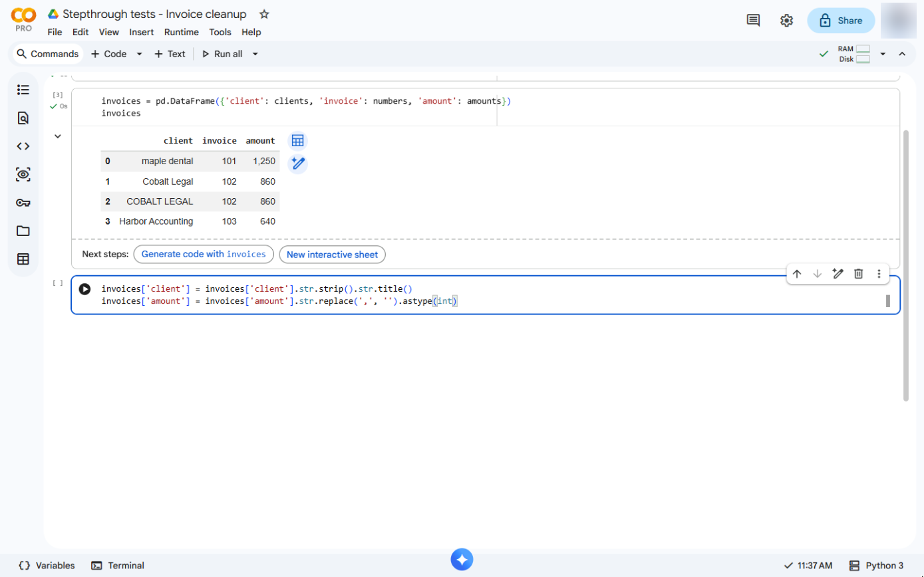The image size is (924, 577).
Task: Click the 'maple dental' table cell
Action: [x=167, y=161]
